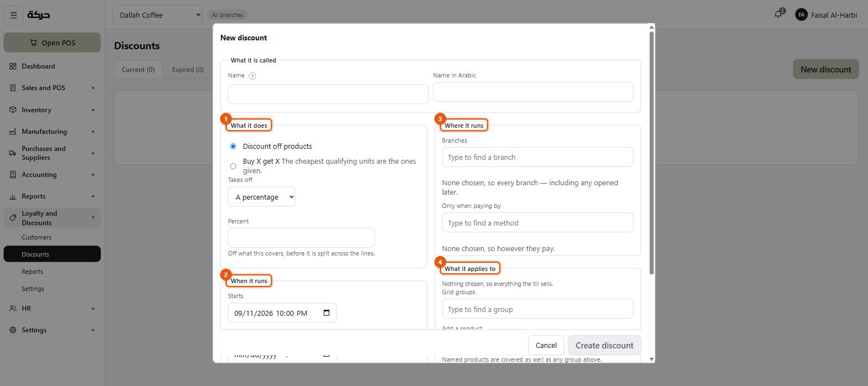Expand the Inventory menu arrow
Image resolution: width=868 pixels, height=386 pixels.
coord(93,110)
